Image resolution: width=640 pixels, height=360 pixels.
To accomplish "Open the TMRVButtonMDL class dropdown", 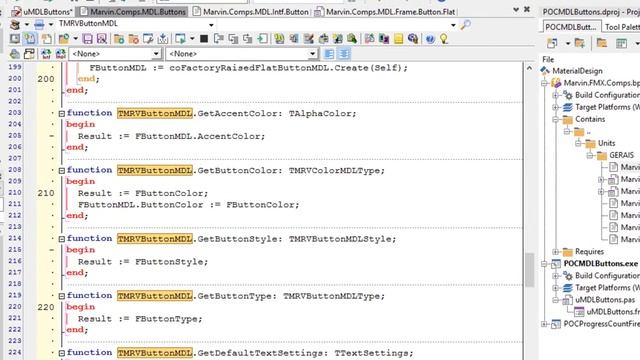I will tap(211, 25).
